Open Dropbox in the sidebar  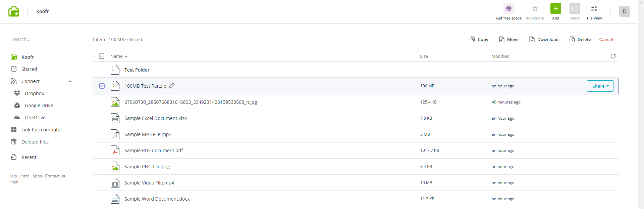click(x=34, y=93)
